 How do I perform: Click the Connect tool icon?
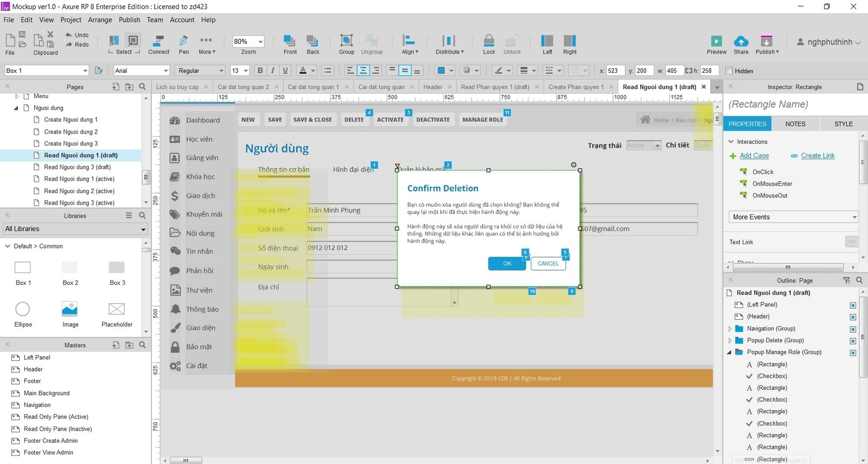158,41
